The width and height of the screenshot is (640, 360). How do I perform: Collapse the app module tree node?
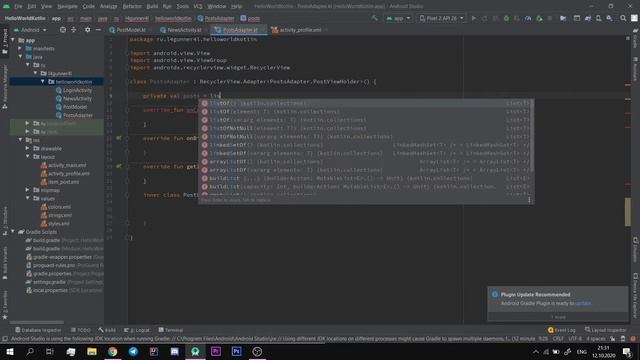13,40
